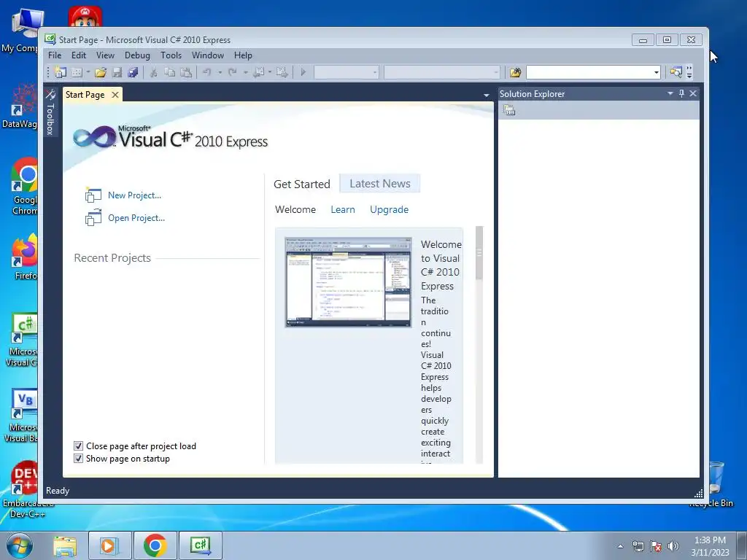The height and width of the screenshot is (560, 747).
Task: Click into the Find combo box field
Action: 589,72
